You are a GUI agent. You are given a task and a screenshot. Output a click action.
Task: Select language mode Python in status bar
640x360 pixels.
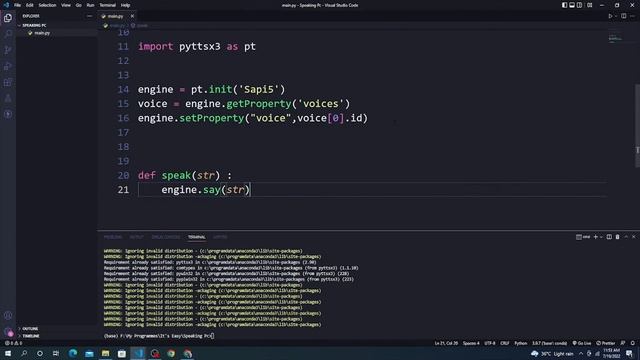(x=520, y=343)
